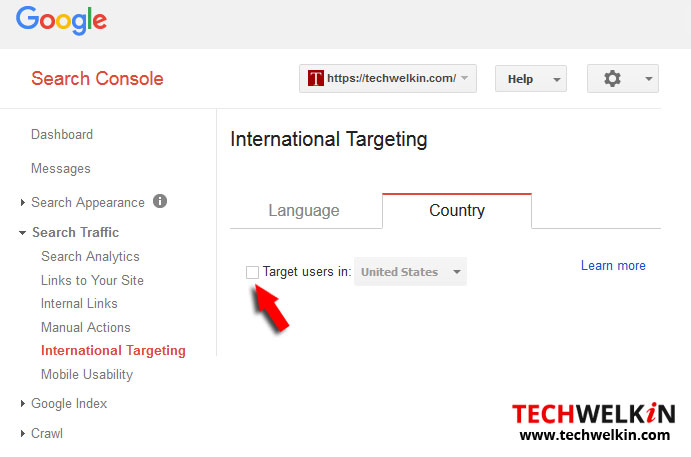Expand the Search Appearance section
691x457 pixels.
22,202
